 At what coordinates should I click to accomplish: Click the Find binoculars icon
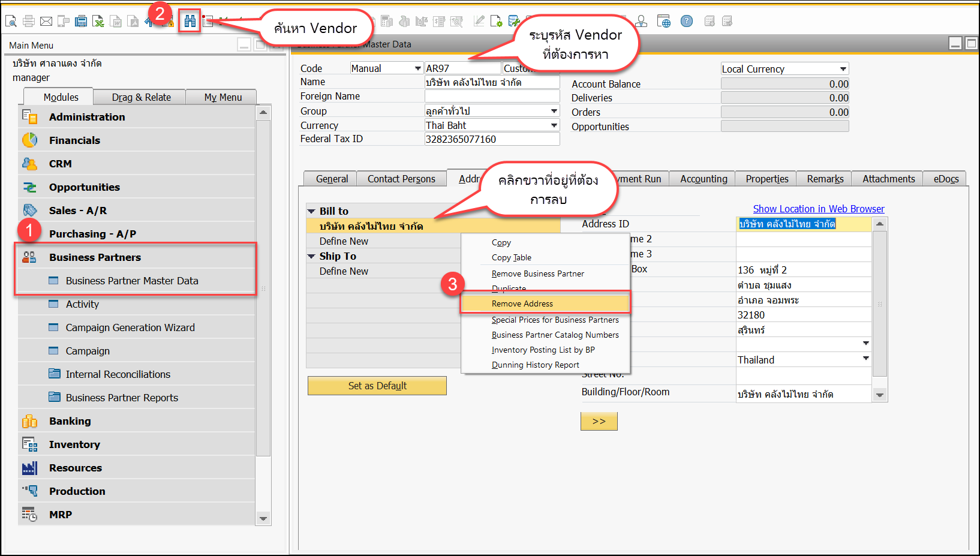click(190, 21)
